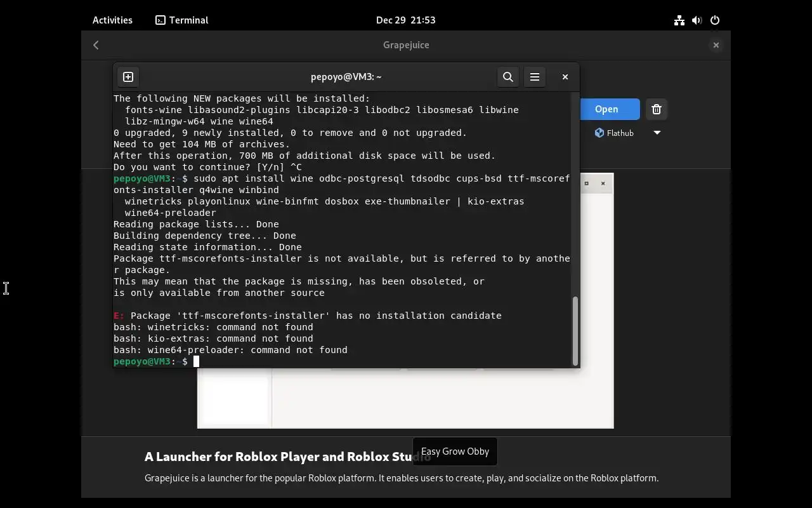Open the Terminal app menu
This screenshot has height=508, width=812.
coord(182,20)
